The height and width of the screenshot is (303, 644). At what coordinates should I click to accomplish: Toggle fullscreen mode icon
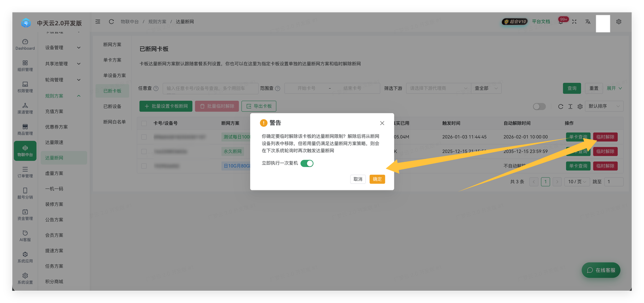coord(574,22)
